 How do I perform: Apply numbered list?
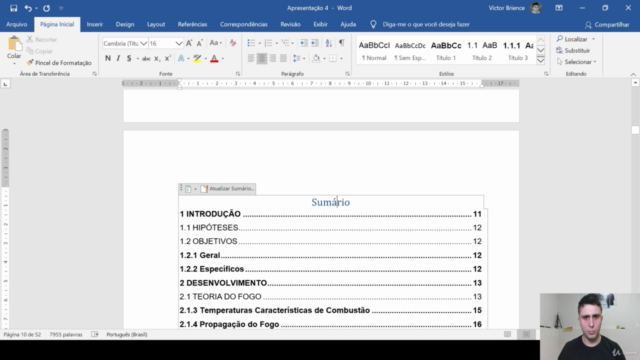268,43
